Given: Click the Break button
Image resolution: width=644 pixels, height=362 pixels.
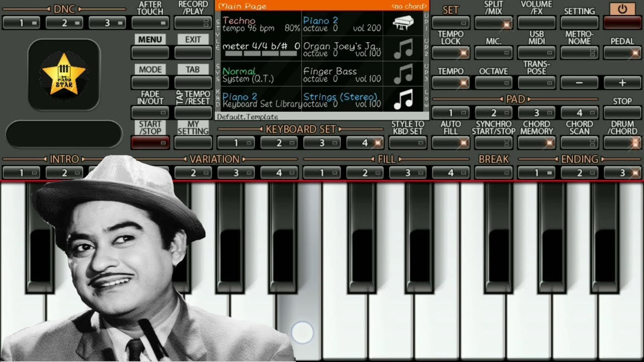Looking at the screenshot, I should [x=494, y=172].
